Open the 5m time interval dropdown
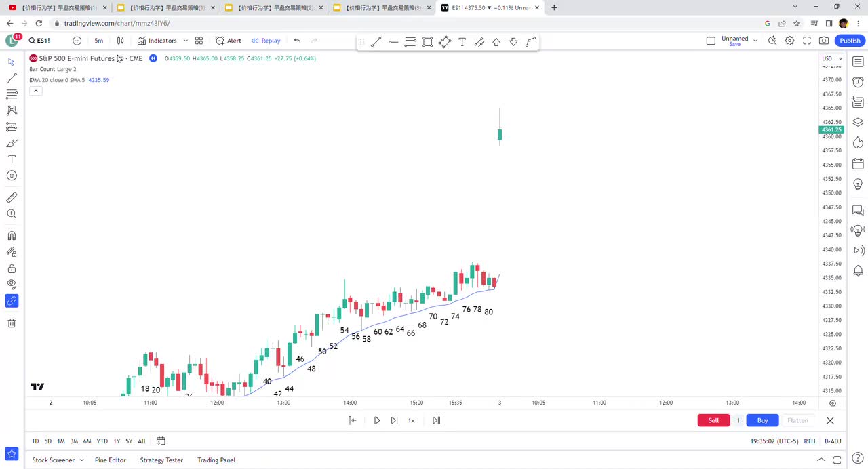Viewport: 868px width, 469px height. (x=99, y=41)
